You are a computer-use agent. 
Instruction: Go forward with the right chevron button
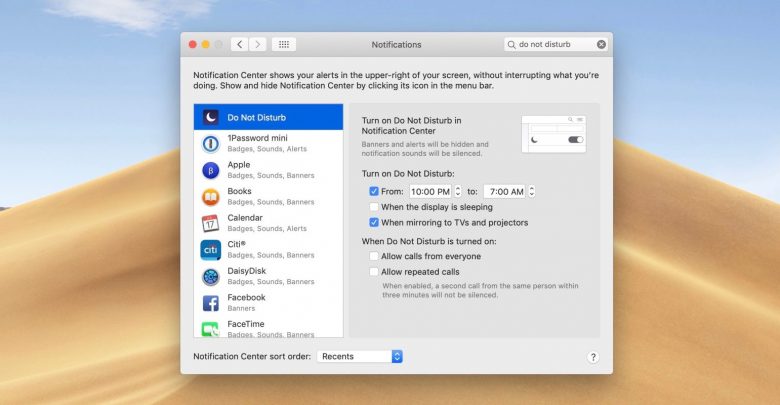pos(258,44)
